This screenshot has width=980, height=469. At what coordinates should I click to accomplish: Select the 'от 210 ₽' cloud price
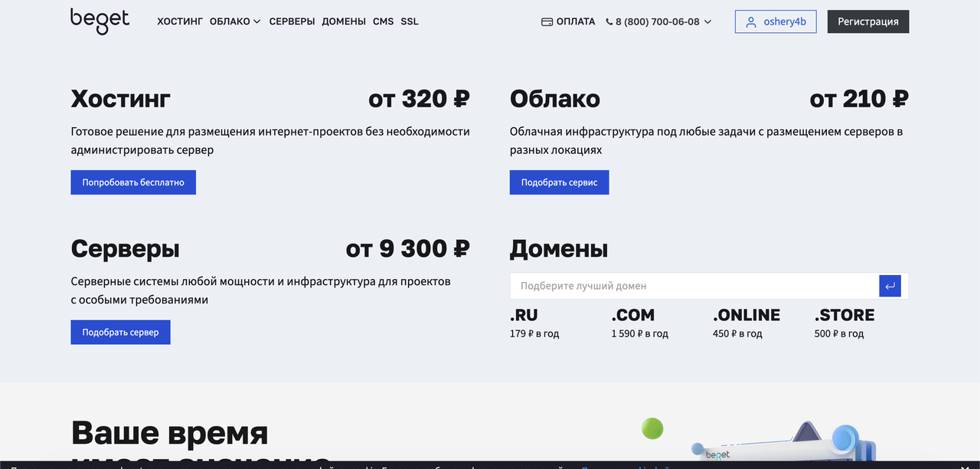[859, 99]
